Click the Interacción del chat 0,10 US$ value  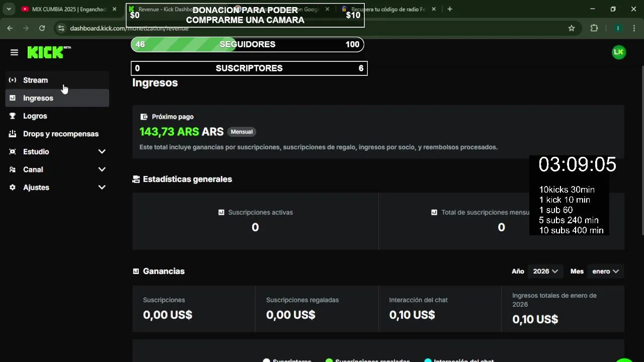coord(412,315)
